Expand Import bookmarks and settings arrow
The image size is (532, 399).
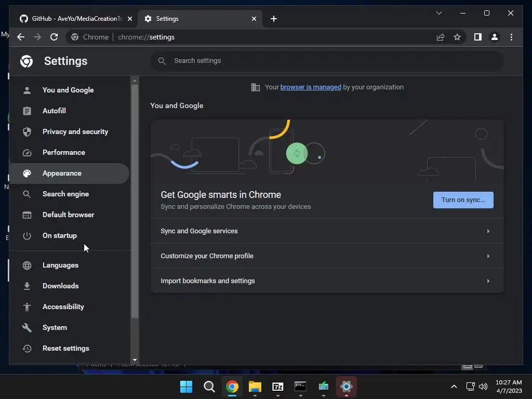point(488,281)
